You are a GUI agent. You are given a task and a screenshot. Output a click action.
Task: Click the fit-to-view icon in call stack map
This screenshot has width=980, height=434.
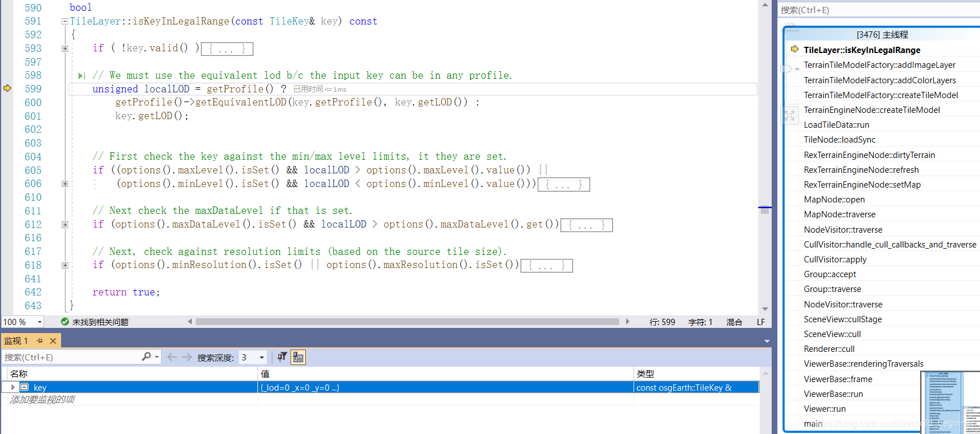789,116
